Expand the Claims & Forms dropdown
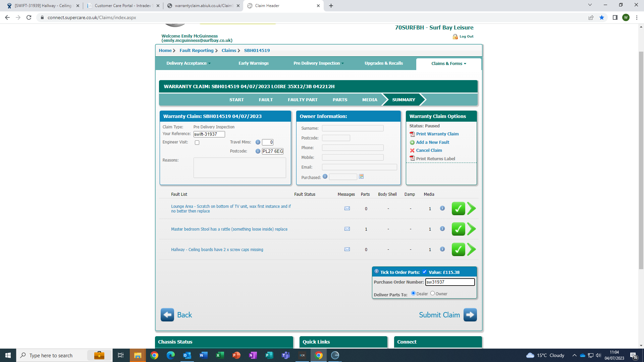Viewport: 644px width, 362px height. coord(448,64)
